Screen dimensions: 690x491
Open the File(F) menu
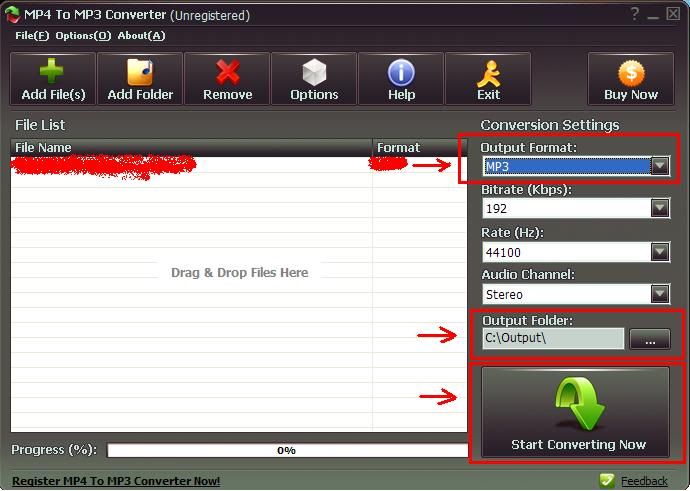(x=32, y=36)
